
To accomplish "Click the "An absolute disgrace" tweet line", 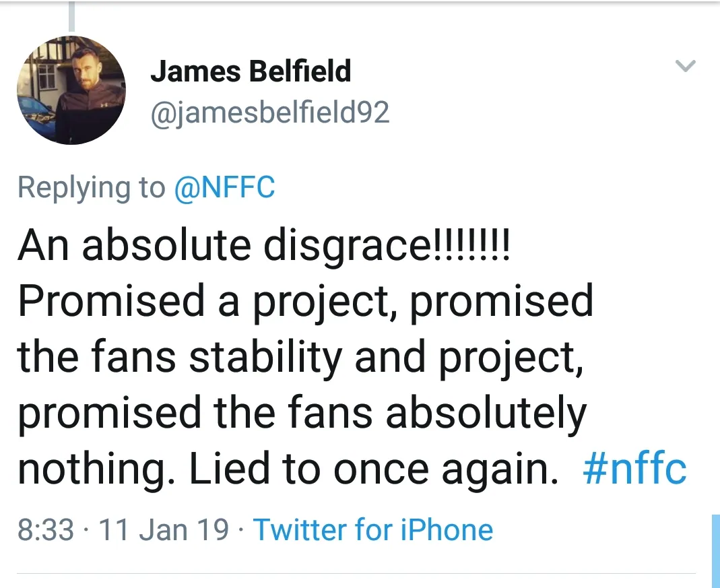I will [264, 246].
